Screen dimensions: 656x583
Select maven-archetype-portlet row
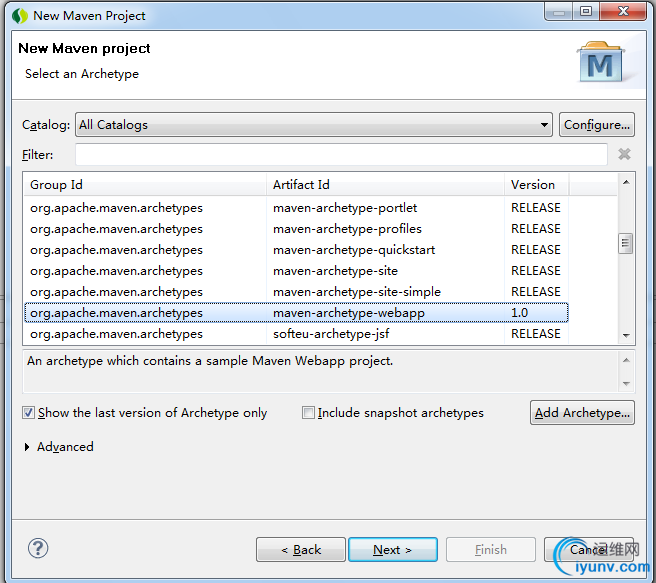[296, 208]
